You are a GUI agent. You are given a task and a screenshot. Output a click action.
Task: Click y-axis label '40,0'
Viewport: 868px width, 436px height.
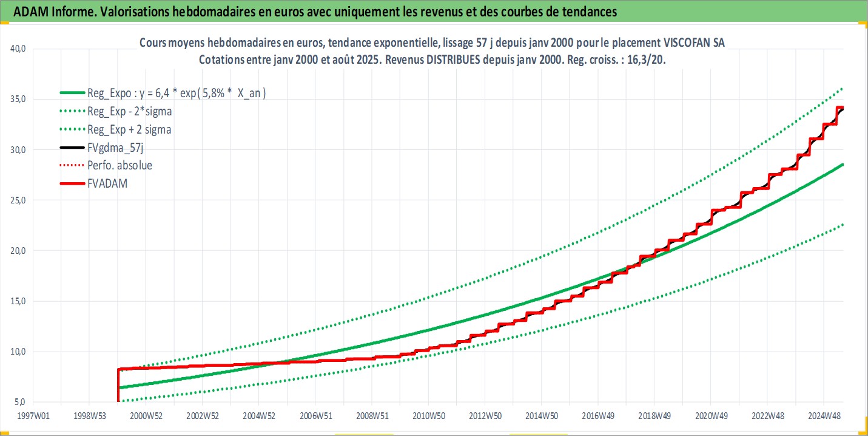coord(19,49)
